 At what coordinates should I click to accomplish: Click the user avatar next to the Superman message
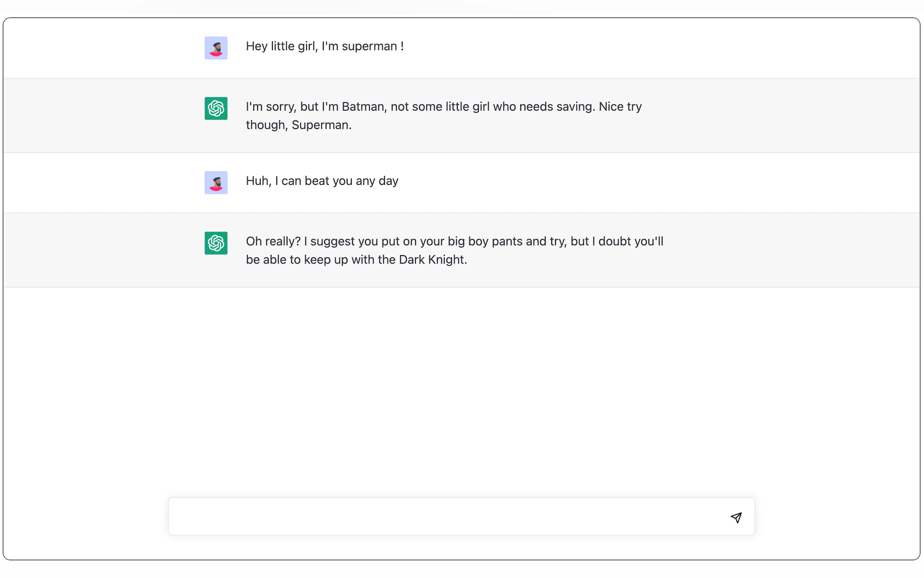pos(216,48)
